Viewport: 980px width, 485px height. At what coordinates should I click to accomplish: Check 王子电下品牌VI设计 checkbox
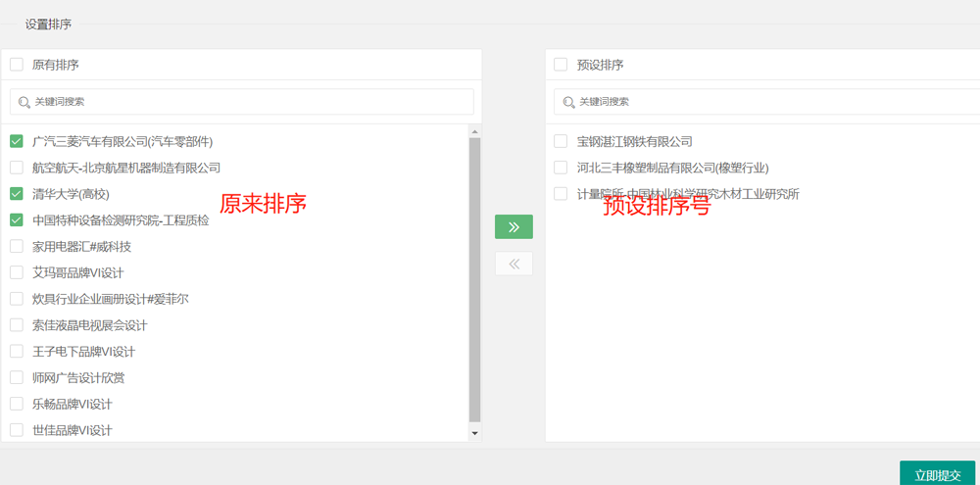[x=17, y=351]
